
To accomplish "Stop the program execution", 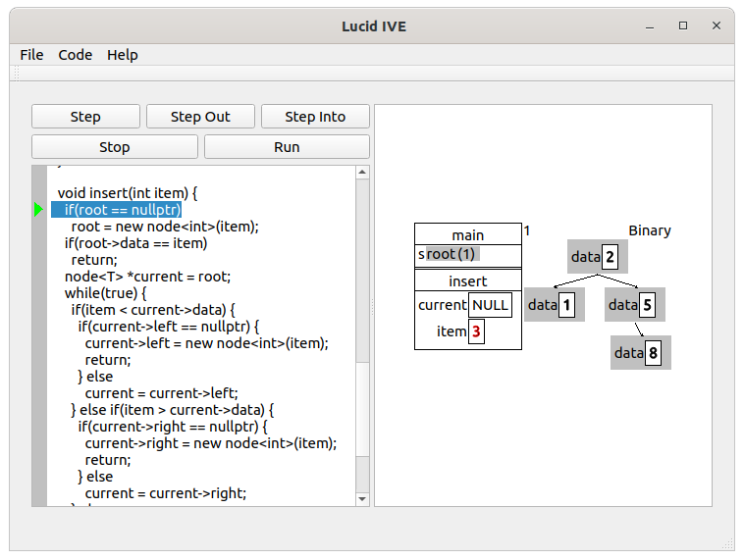I will pos(115,147).
